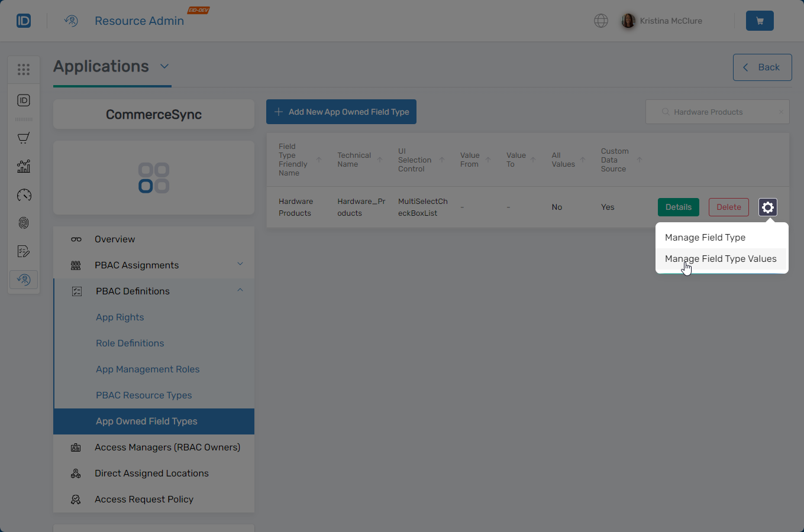Choose Manage Field Type from the context menu
804x532 pixels.
click(705, 237)
